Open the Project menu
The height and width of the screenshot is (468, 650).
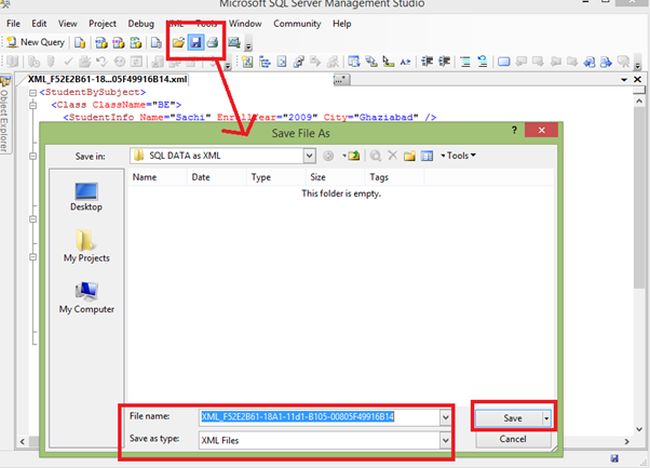[102, 24]
